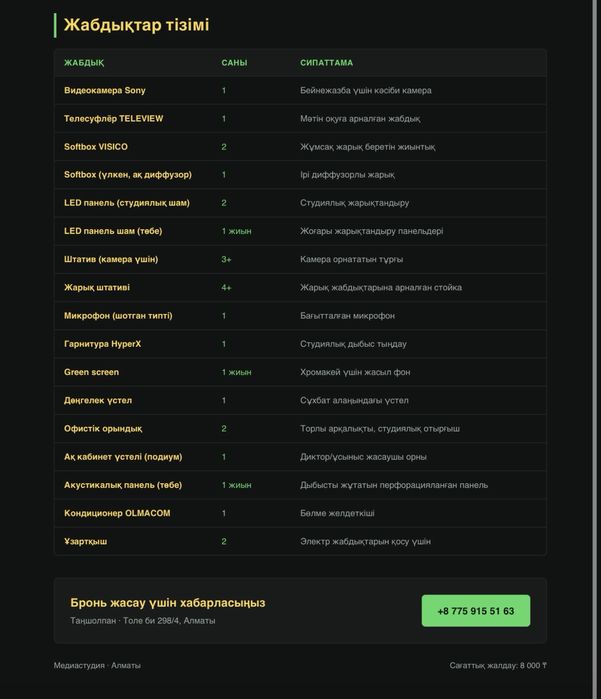Click 'Дыбысты жұтатын перфорацияланған панель' description
The image size is (601, 699).
(x=394, y=485)
